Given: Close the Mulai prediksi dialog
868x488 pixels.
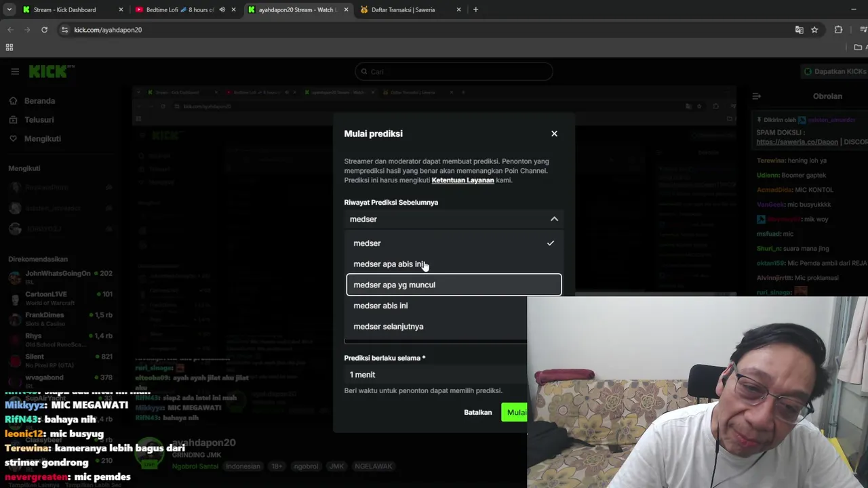Looking at the screenshot, I should [554, 134].
